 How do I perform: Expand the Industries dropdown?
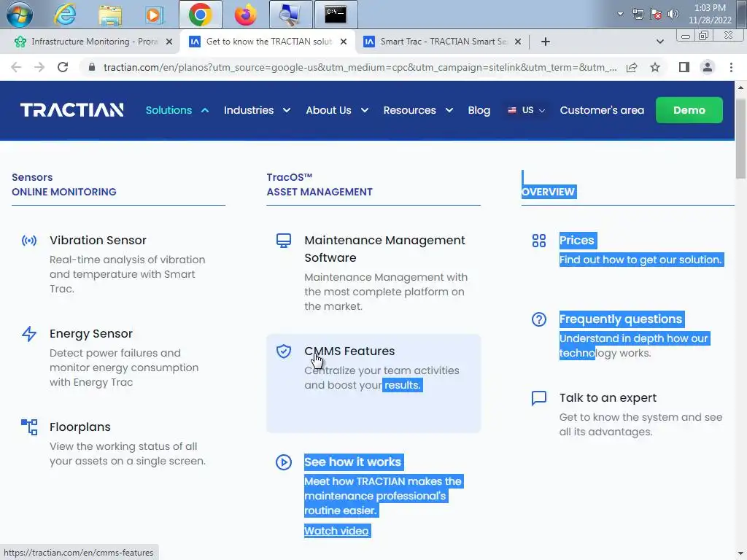(x=258, y=110)
